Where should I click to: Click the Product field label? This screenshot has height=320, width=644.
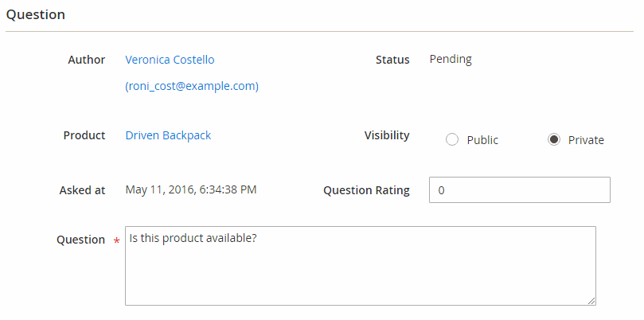[84, 135]
